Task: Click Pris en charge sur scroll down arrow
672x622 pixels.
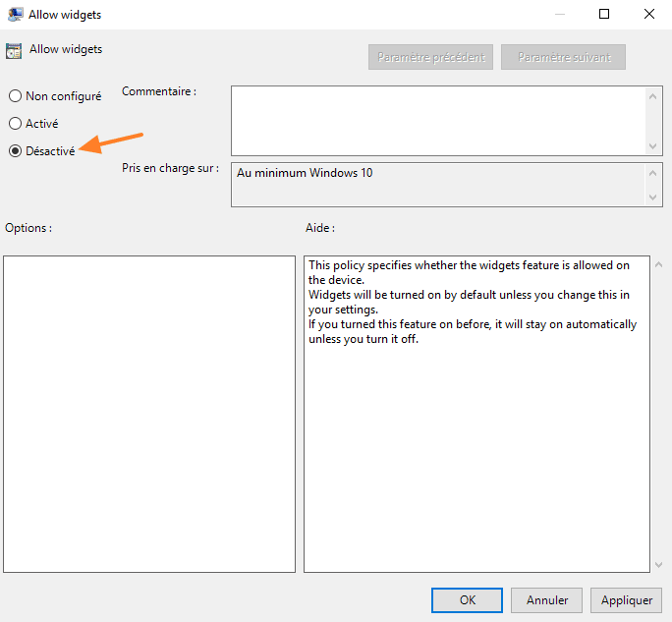Action: click(x=654, y=198)
